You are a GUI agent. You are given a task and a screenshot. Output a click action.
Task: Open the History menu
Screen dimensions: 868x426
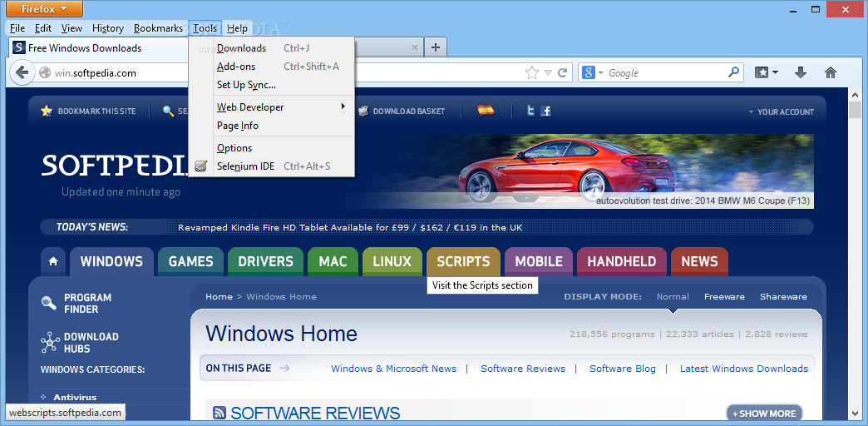[108, 28]
